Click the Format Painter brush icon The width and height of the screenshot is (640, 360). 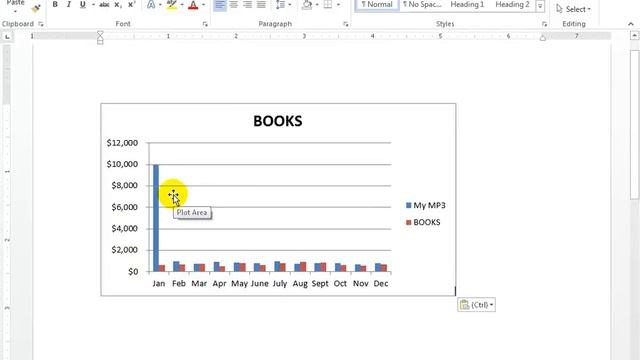pos(36,8)
